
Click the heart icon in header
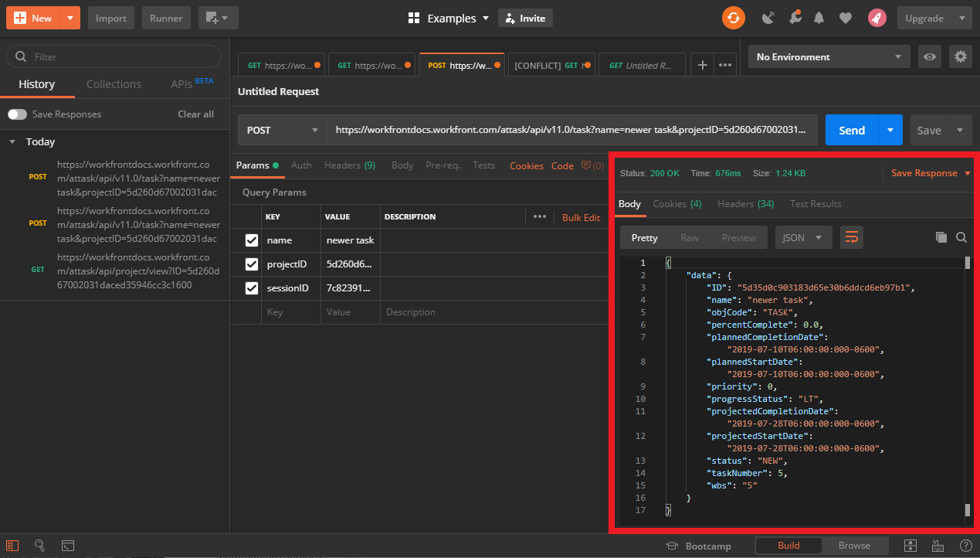846,18
